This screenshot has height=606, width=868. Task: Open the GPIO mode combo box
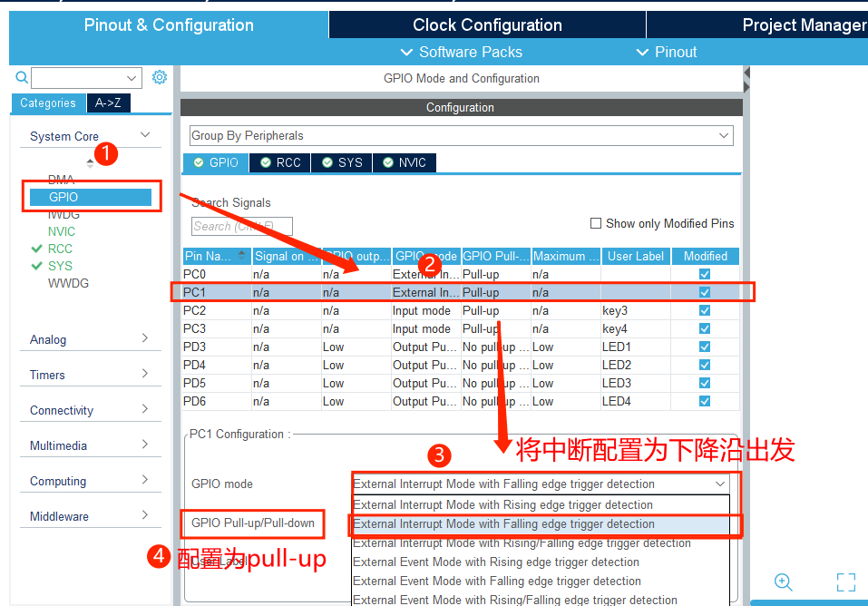click(x=541, y=484)
